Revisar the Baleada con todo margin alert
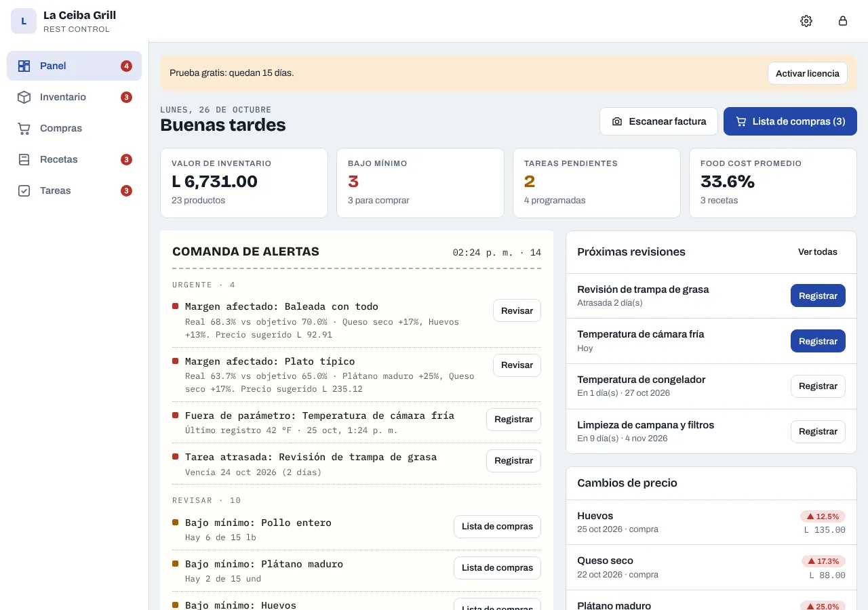The image size is (868, 610). tap(517, 310)
